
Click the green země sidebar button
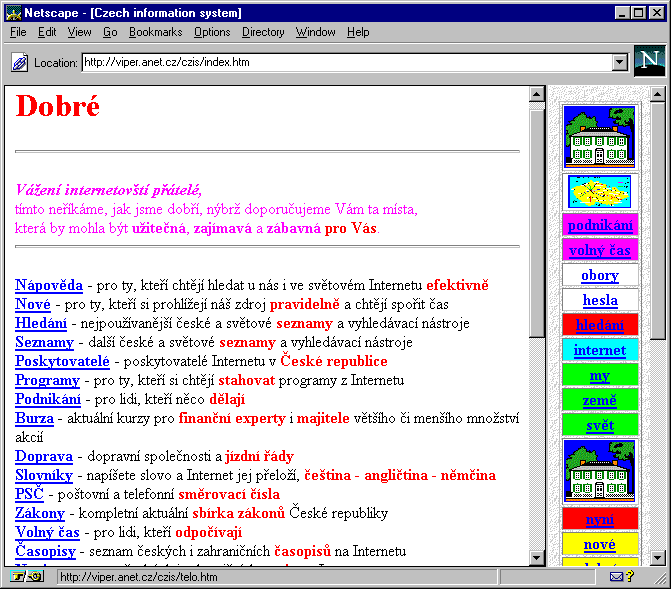tap(600, 400)
